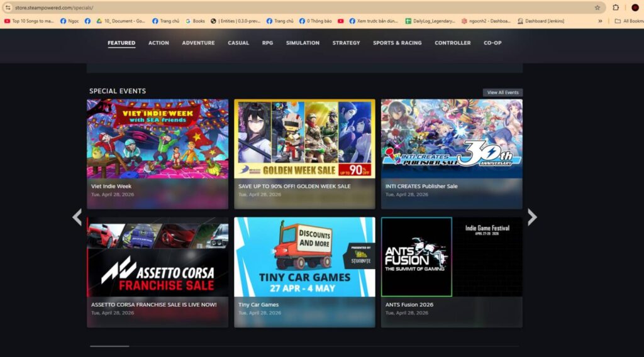Open the Ngoc Facebook bookmark
This screenshot has width=644, height=357.
click(x=69, y=21)
